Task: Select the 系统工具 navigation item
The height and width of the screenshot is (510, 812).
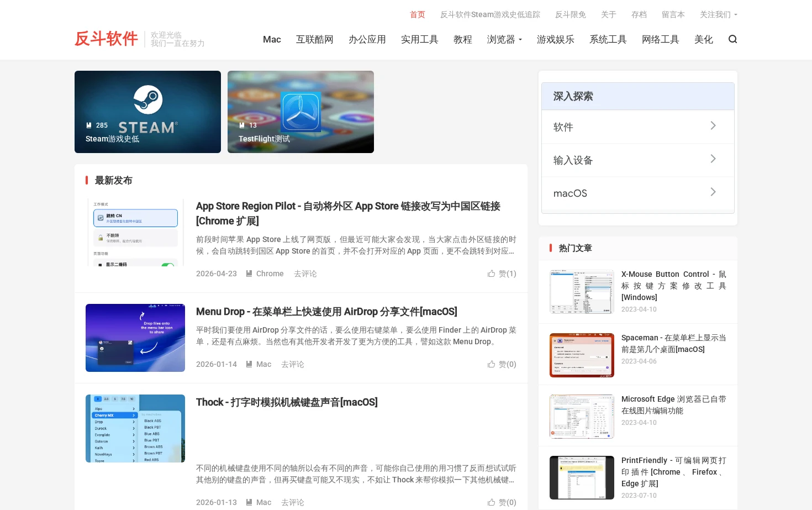Action: click(x=608, y=39)
